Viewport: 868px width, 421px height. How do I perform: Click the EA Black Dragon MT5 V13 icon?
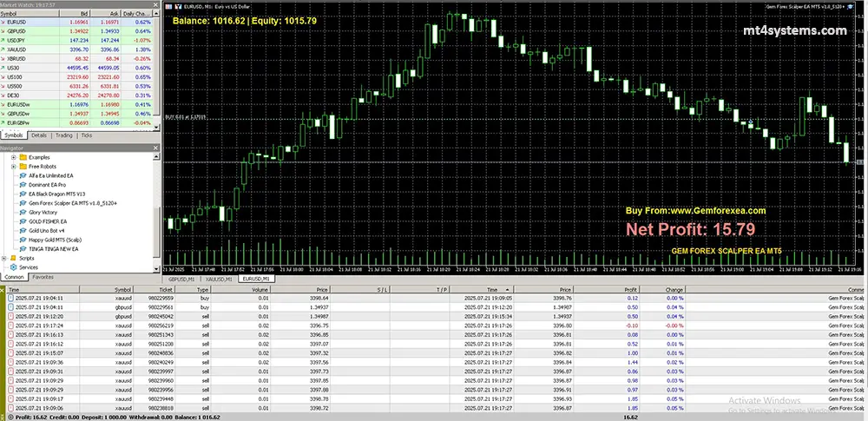click(x=23, y=194)
